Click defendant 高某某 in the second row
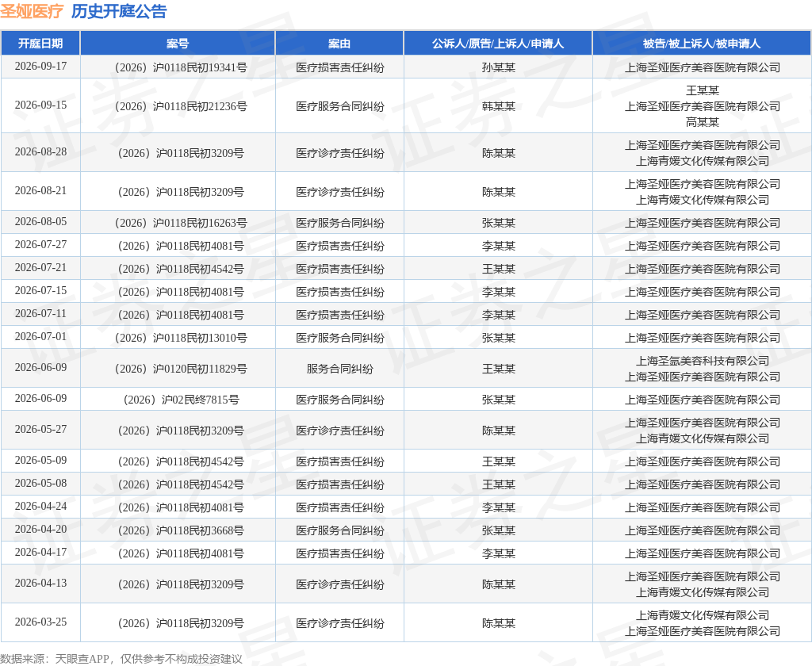 (703, 122)
